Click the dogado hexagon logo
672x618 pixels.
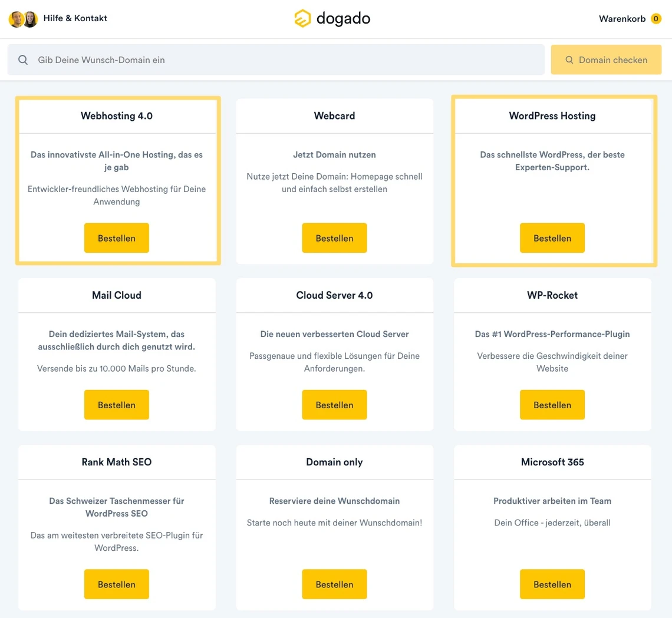302,18
